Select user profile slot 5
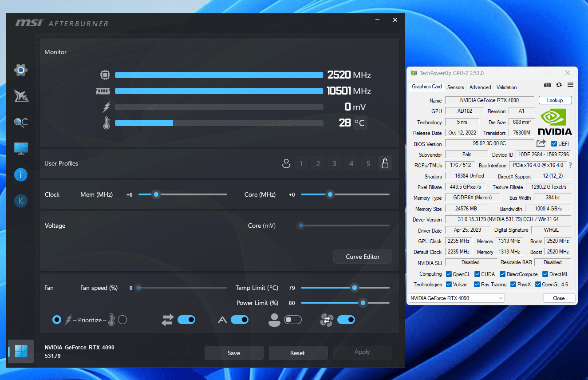The height and width of the screenshot is (380, 588). (368, 163)
